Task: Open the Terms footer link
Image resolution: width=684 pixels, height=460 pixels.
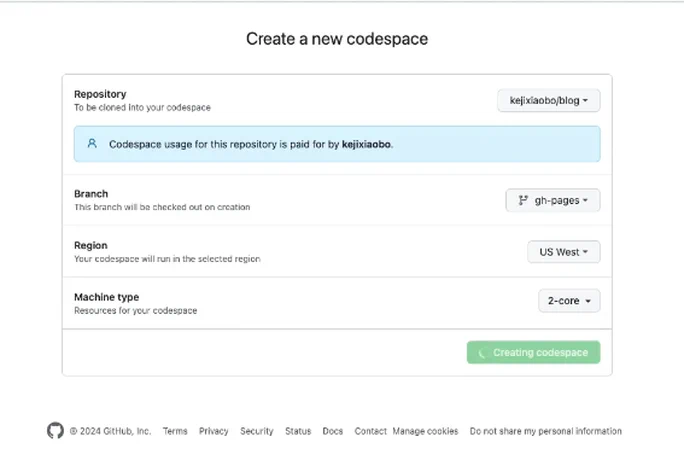Action: click(x=175, y=432)
